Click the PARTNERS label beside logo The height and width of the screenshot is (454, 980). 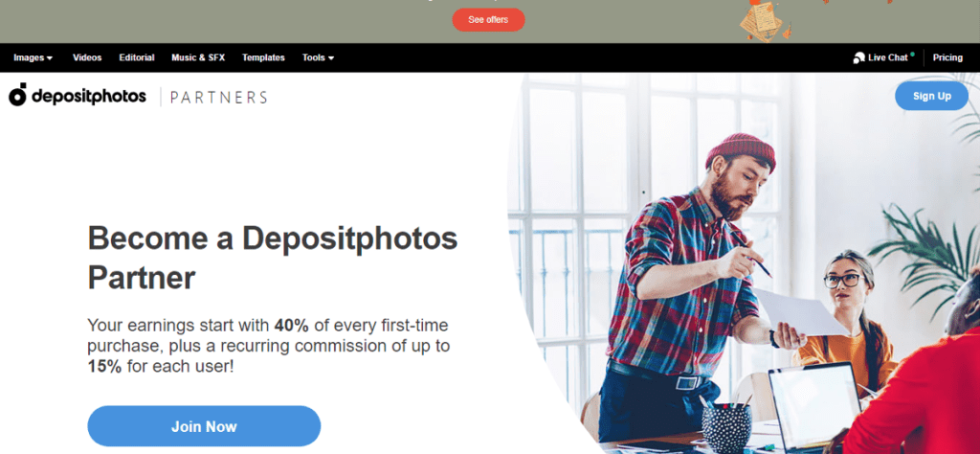[219, 97]
